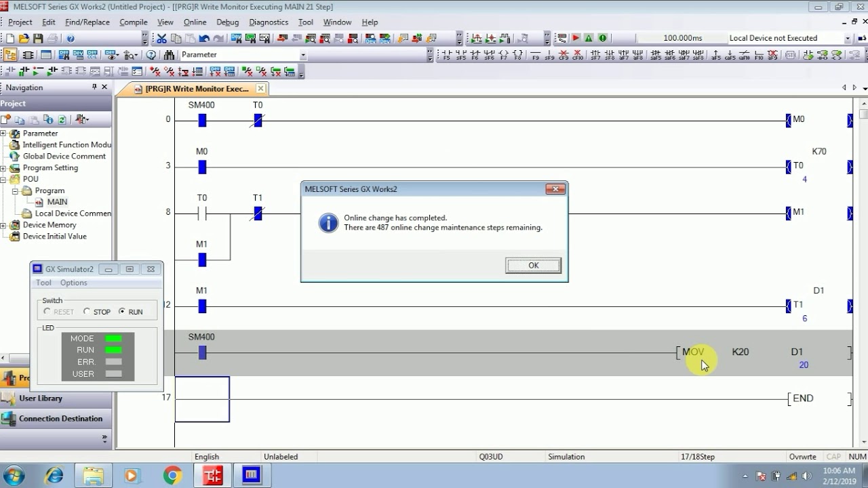Close the PRG Write Monitor tab

[x=260, y=88]
